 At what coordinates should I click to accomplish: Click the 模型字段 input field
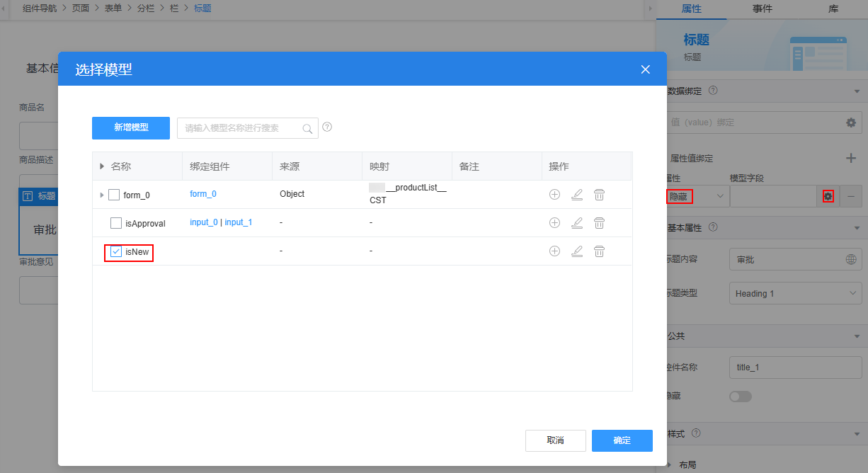point(774,196)
